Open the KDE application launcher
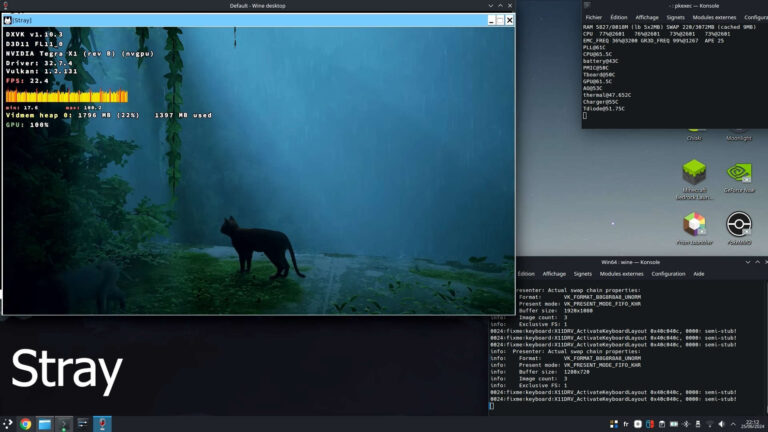This screenshot has height=432, width=768. [8, 424]
